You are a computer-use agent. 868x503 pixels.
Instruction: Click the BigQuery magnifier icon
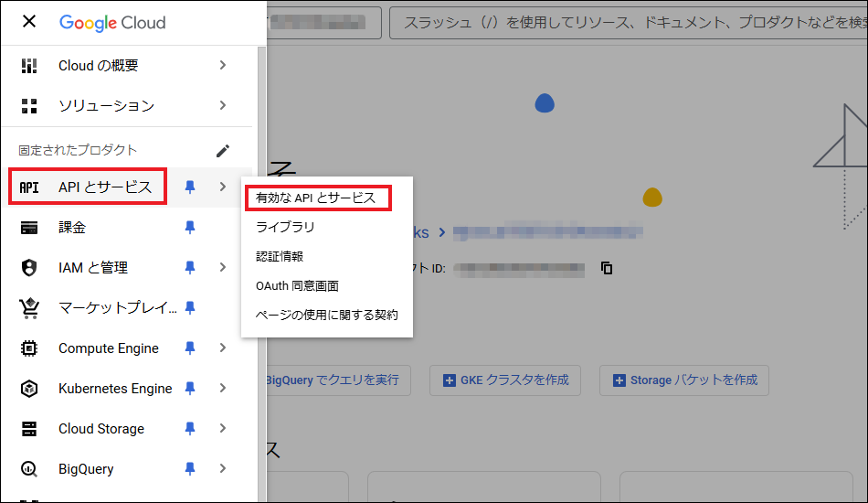29,469
